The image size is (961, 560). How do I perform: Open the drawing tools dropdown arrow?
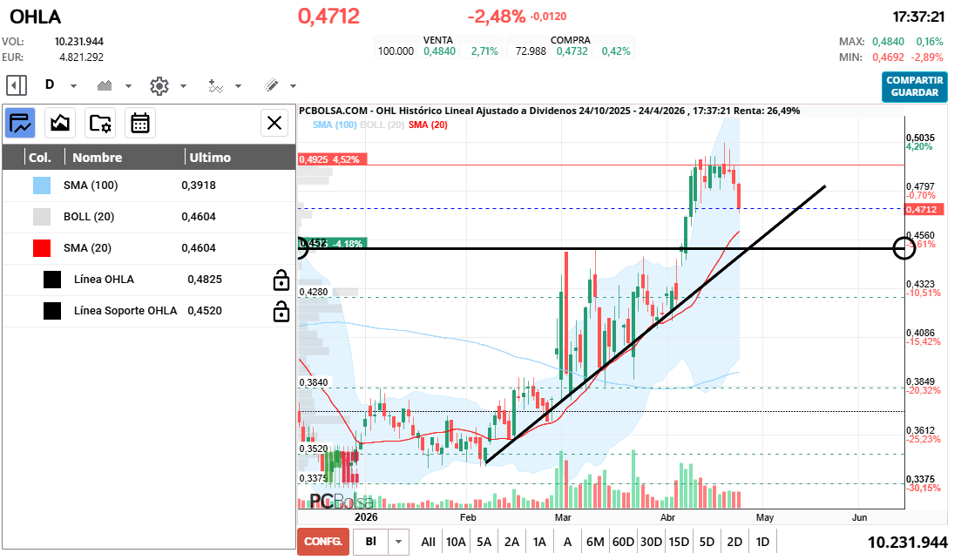[x=293, y=85]
